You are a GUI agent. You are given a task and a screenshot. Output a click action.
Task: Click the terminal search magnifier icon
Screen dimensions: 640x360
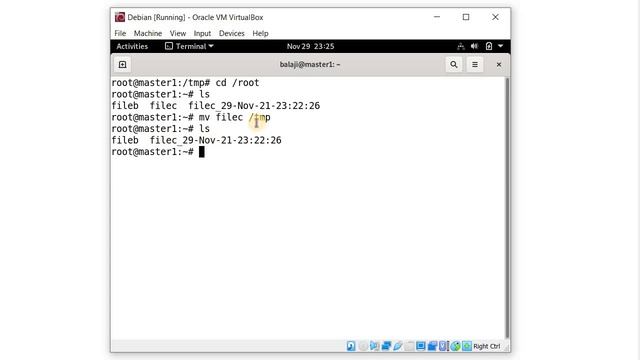tap(453, 64)
